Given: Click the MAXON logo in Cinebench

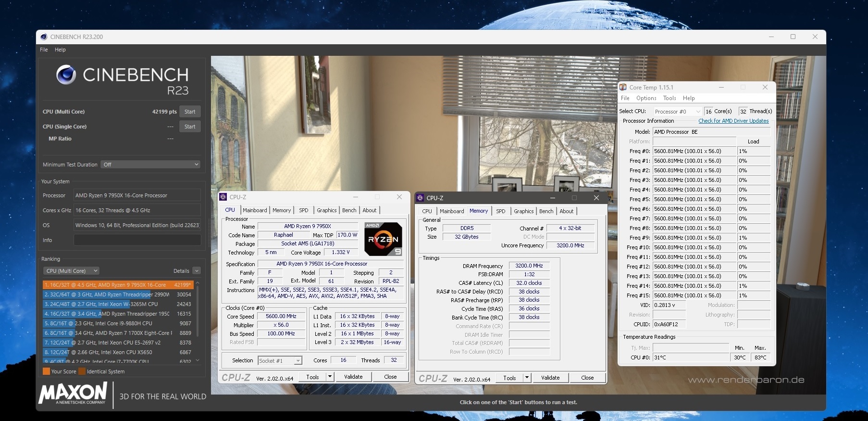Looking at the screenshot, I should pos(73,394).
